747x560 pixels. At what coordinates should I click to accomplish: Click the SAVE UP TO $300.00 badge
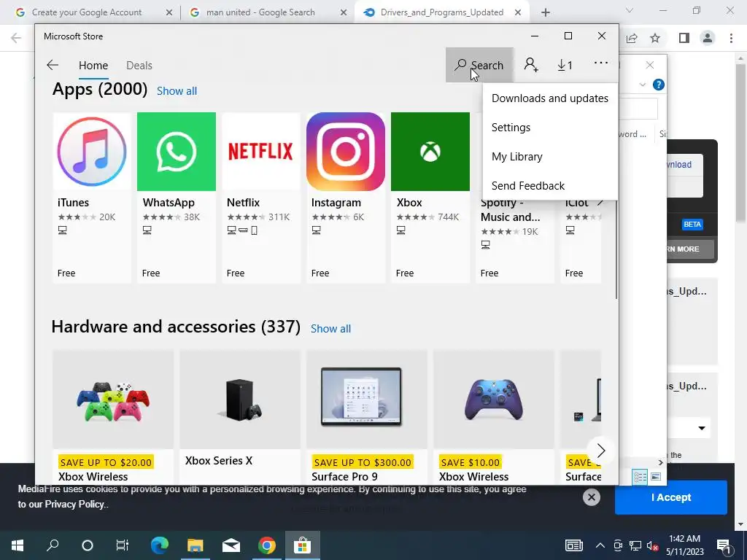pos(362,462)
